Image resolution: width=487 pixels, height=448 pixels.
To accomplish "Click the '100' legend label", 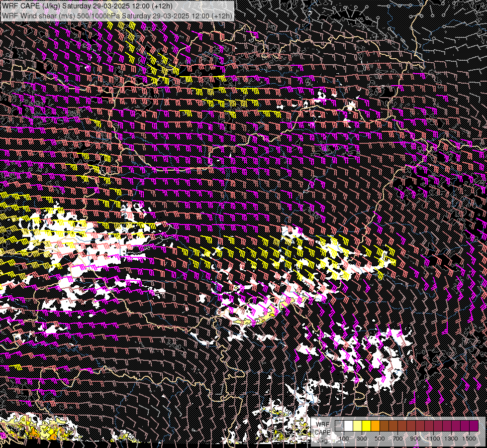I will point(344,439).
